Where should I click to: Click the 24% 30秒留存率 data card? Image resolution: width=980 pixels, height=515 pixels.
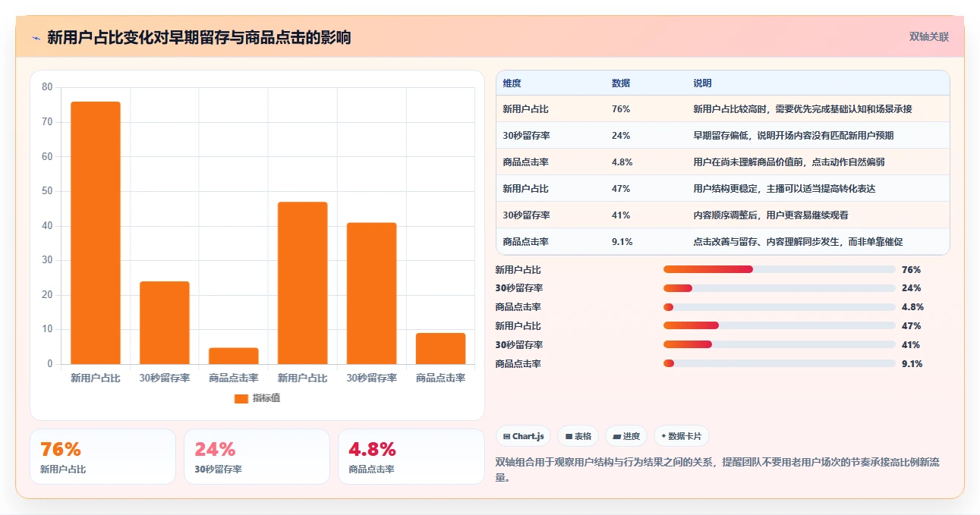[x=257, y=457]
